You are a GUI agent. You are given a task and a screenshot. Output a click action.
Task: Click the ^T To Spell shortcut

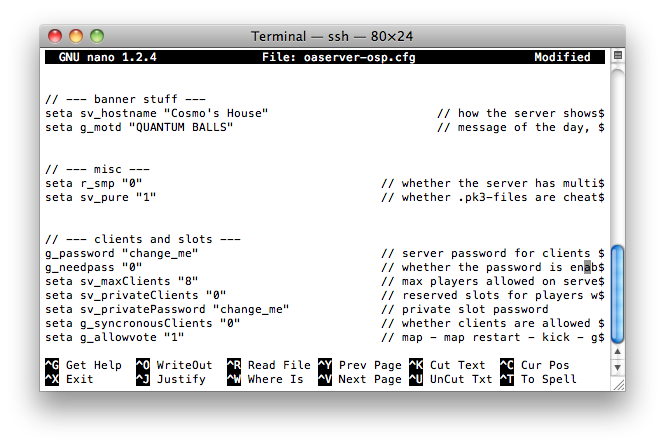(538, 379)
